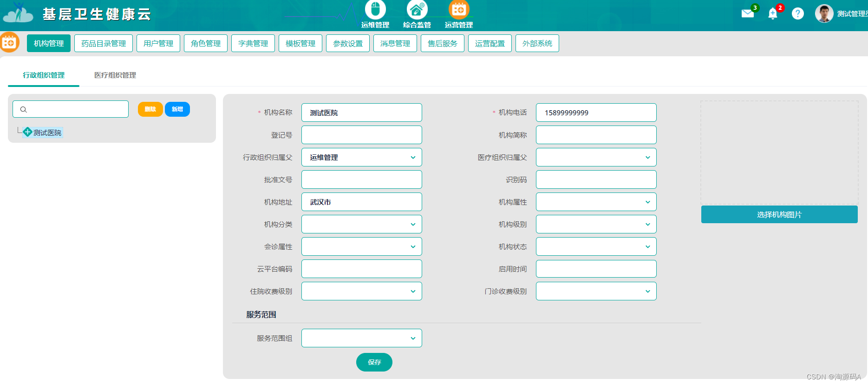Image resolution: width=868 pixels, height=385 pixels.
Task: Expand the 行政组织归属父 dropdown
Action: 362,157
